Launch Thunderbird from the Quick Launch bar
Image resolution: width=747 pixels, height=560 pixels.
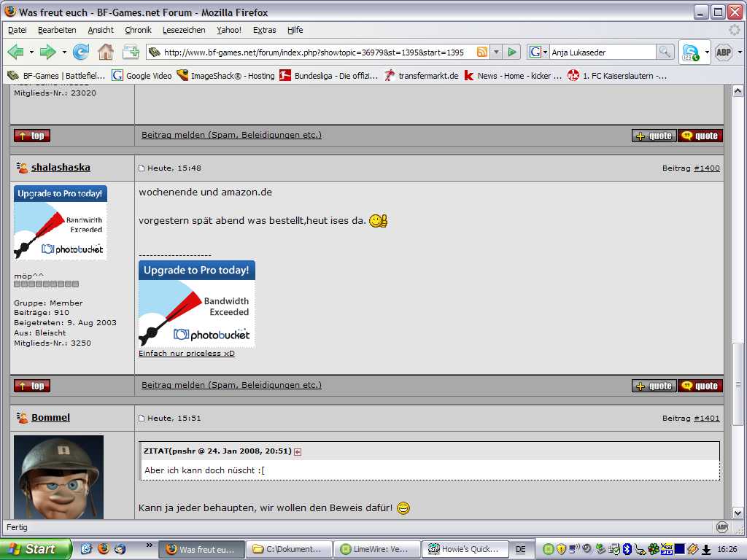coord(120,549)
